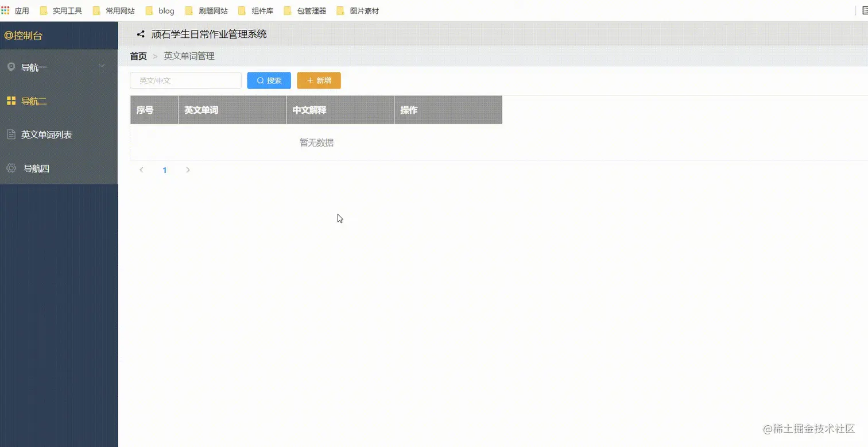The height and width of the screenshot is (447, 868).
Task: Expand the 导航一 menu chevron
Action: pyautogui.click(x=102, y=67)
